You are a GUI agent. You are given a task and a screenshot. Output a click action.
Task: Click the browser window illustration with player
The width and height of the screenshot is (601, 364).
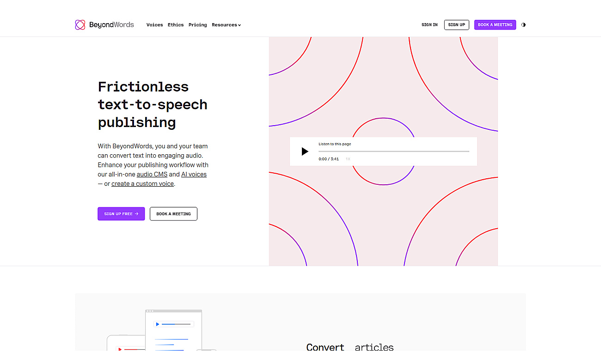click(173, 330)
